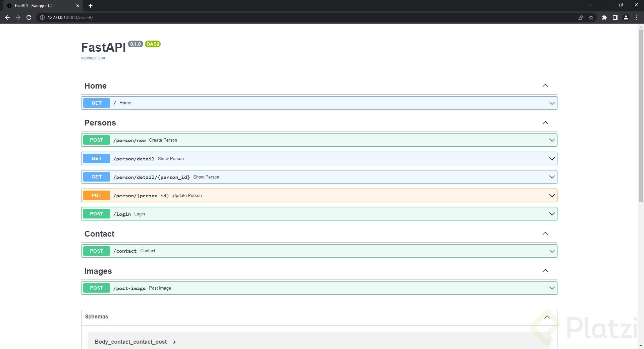Collapse the Home section
Image resolution: width=644 pixels, height=349 pixels.
(x=545, y=86)
